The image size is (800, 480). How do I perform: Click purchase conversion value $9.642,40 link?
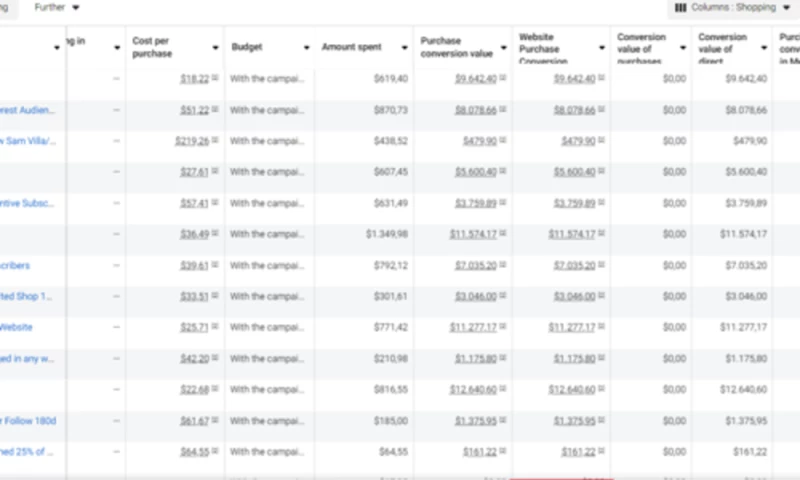click(x=476, y=79)
